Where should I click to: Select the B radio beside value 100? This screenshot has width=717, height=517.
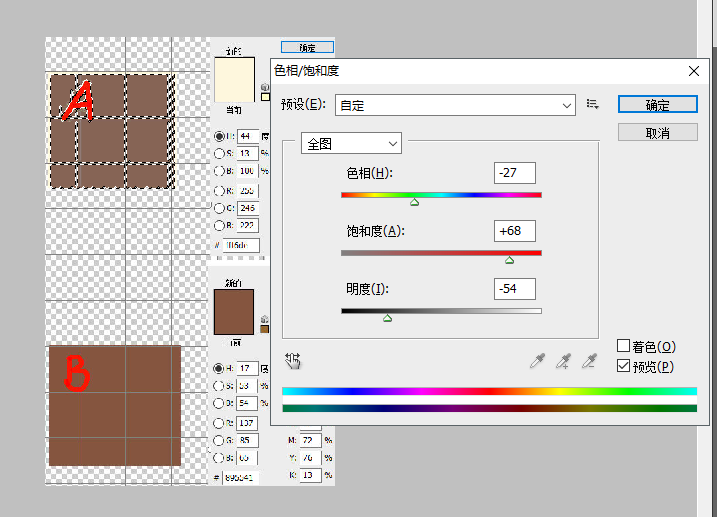tap(219, 171)
